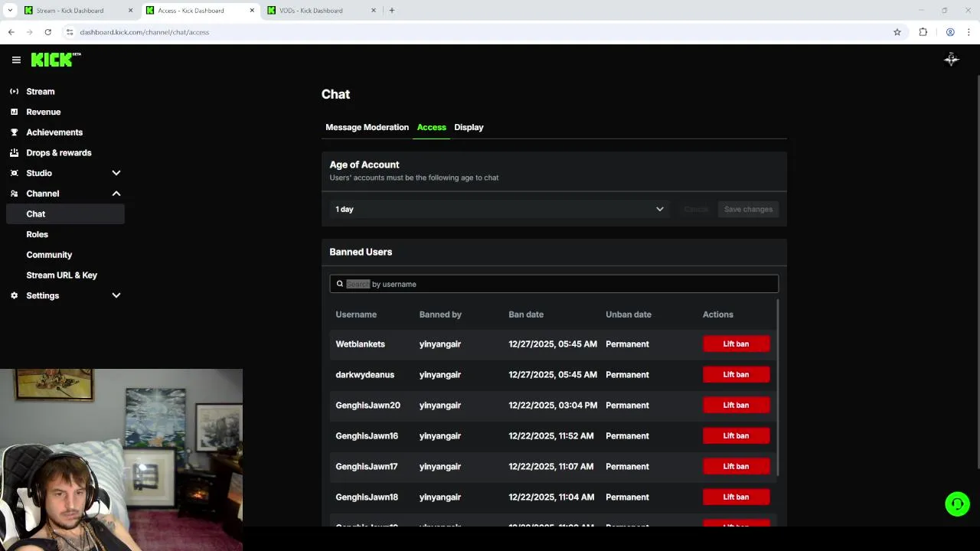Click the username Wetblankets
The width and height of the screenshot is (980, 551).
point(360,344)
